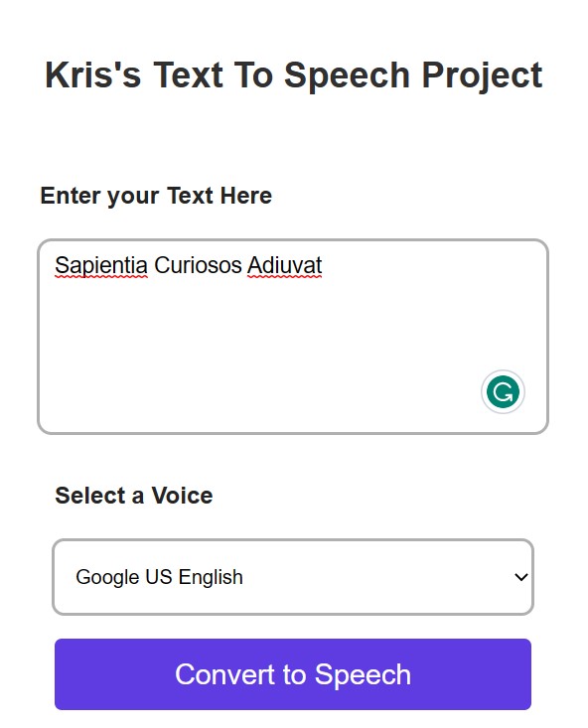The image size is (588, 728).
Task: Click the word Convert on the purple button
Action: click(x=224, y=674)
